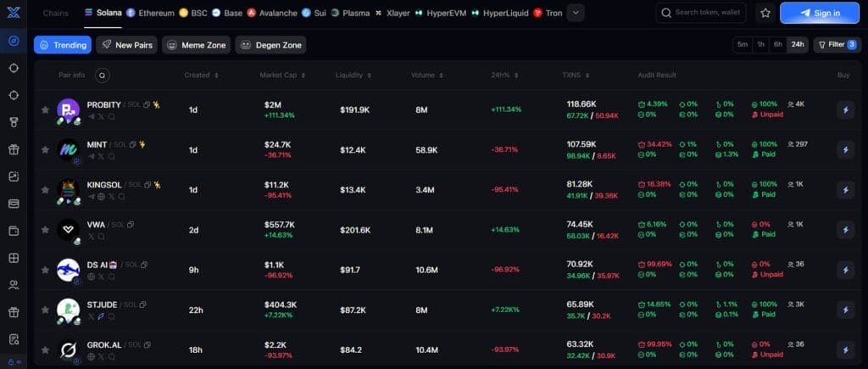
Task: Star the DS AI pair as favorite
Action: (x=45, y=270)
